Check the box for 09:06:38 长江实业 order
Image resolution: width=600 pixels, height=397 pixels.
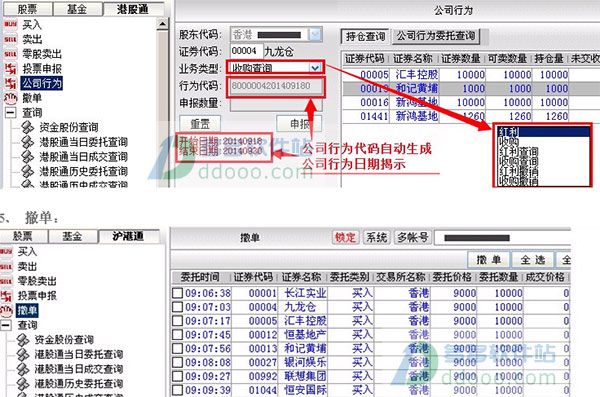tap(177, 293)
